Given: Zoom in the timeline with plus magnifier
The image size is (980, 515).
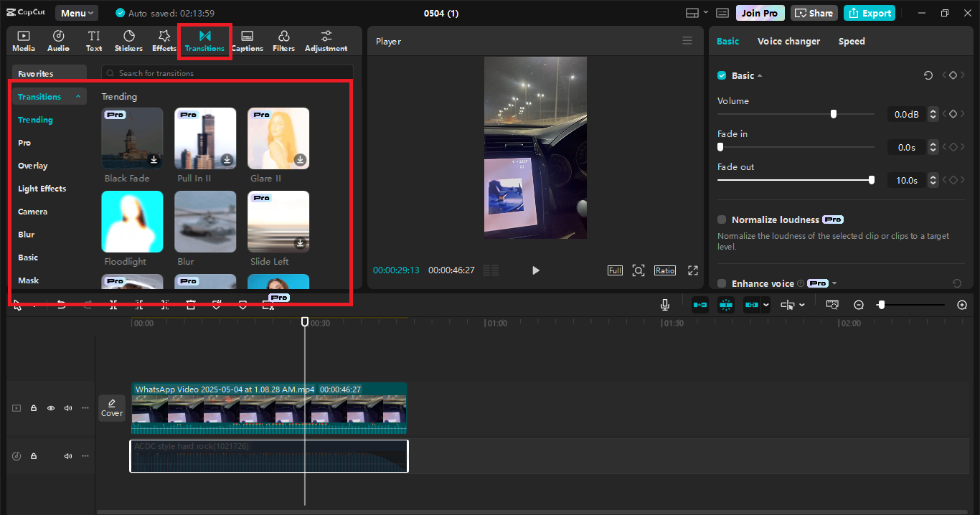Looking at the screenshot, I should coord(962,305).
